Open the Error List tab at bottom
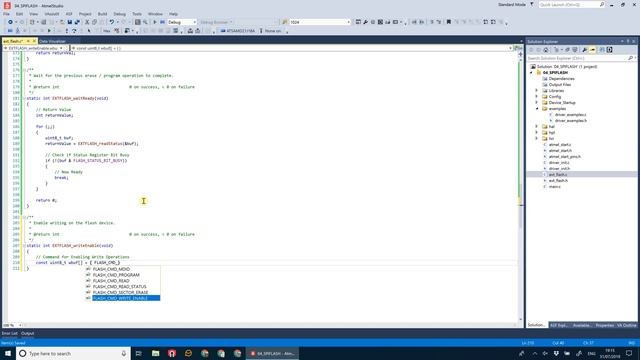The width and height of the screenshot is (640, 360). [9, 333]
